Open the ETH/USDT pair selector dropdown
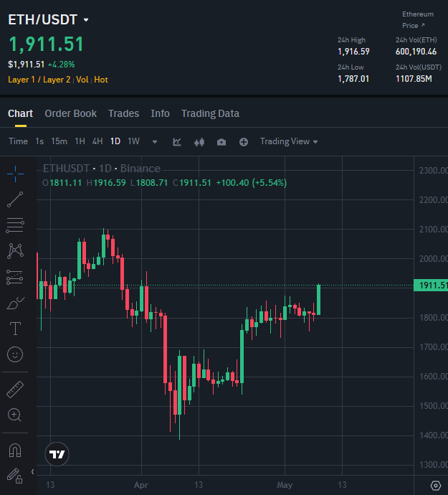 tap(86, 20)
